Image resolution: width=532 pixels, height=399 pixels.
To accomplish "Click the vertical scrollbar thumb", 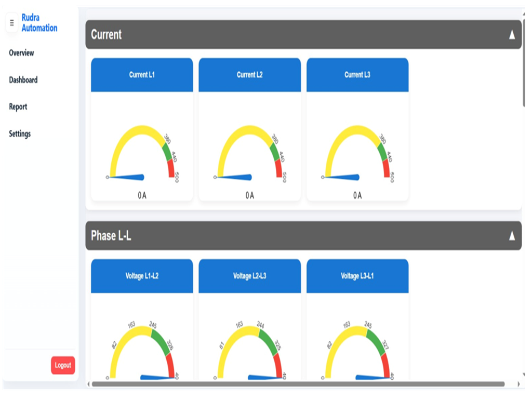I will click(x=524, y=63).
